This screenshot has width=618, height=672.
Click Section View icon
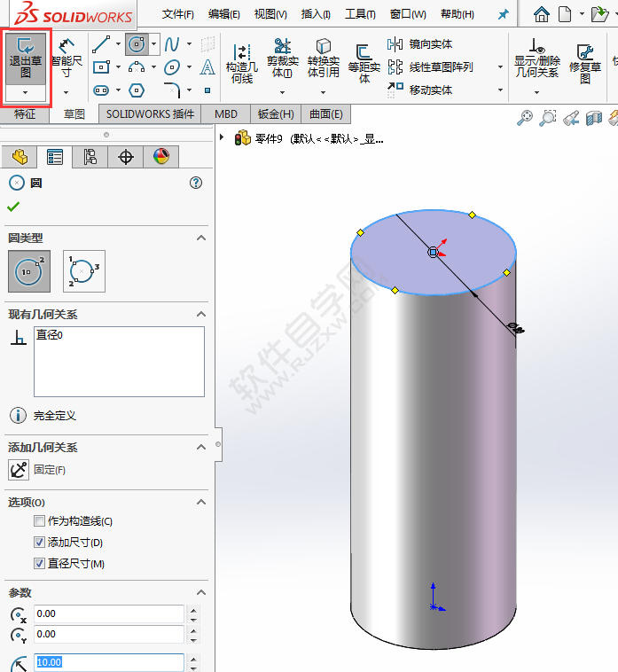tap(594, 117)
